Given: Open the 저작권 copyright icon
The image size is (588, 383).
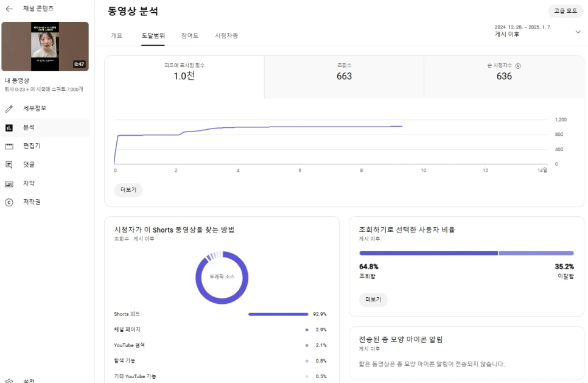Looking at the screenshot, I should pyautogui.click(x=9, y=202).
